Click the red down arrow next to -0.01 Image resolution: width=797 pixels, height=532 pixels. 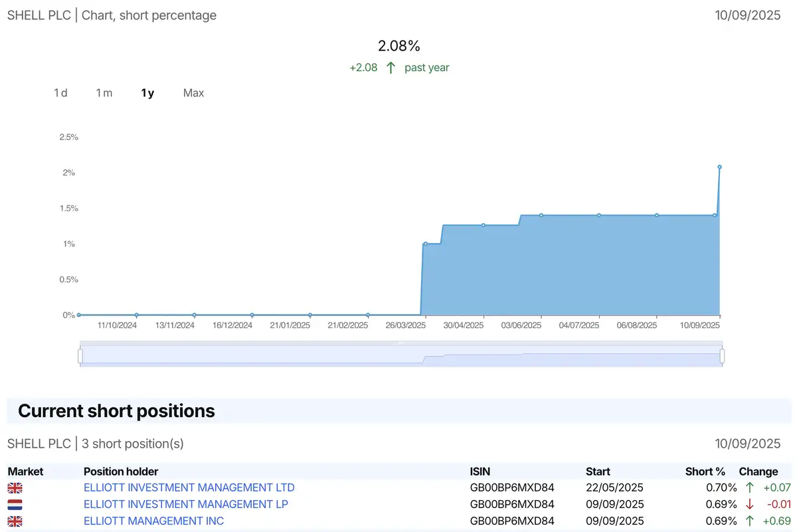[x=750, y=504]
